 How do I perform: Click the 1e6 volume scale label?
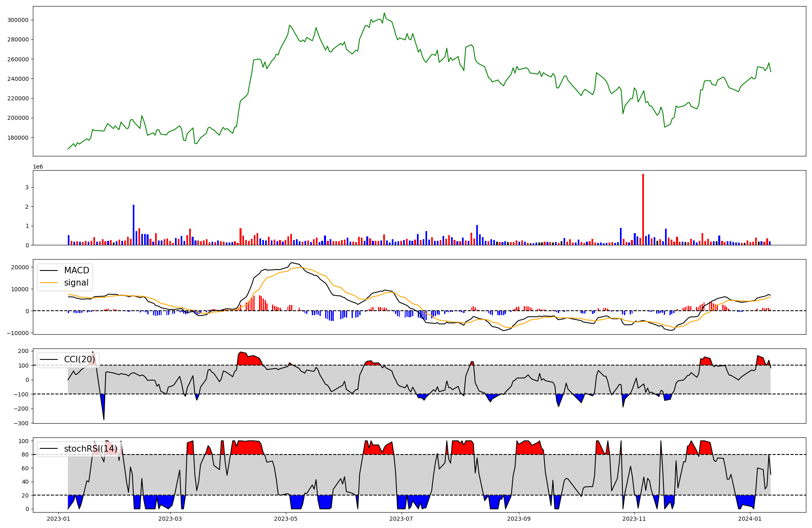(x=38, y=167)
